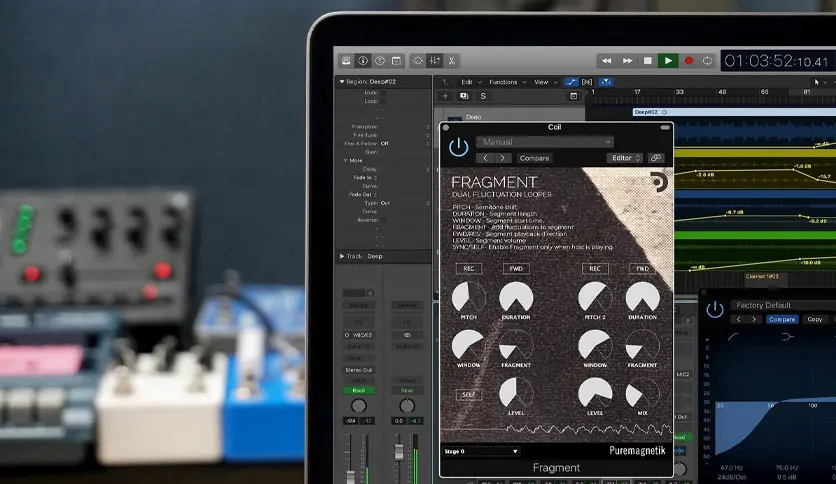Image resolution: width=836 pixels, height=484 pixels.
Task: Select the high-pass filter band icon in EQ
Action: click(x=734, y=336)
